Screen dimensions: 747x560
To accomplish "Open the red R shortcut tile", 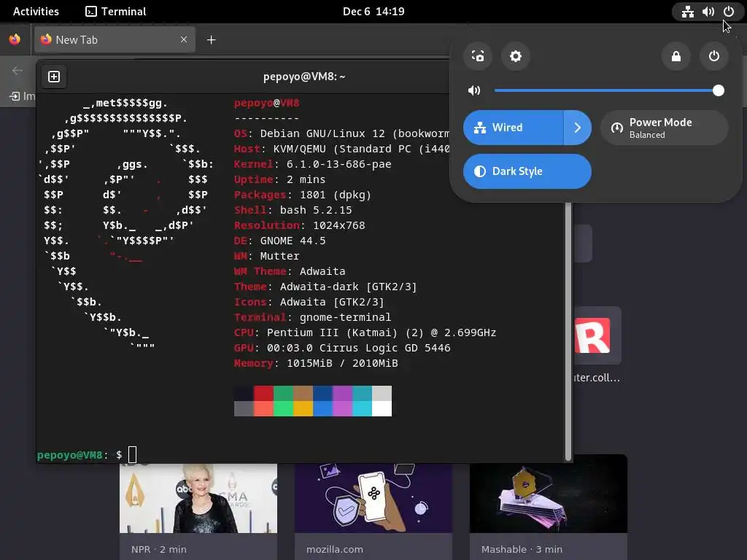I will [592, 335].
